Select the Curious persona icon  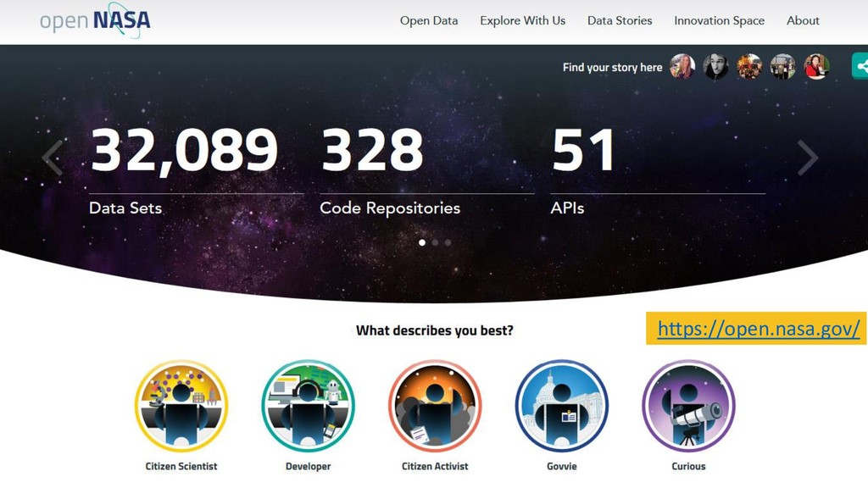[x=688, y=406]
